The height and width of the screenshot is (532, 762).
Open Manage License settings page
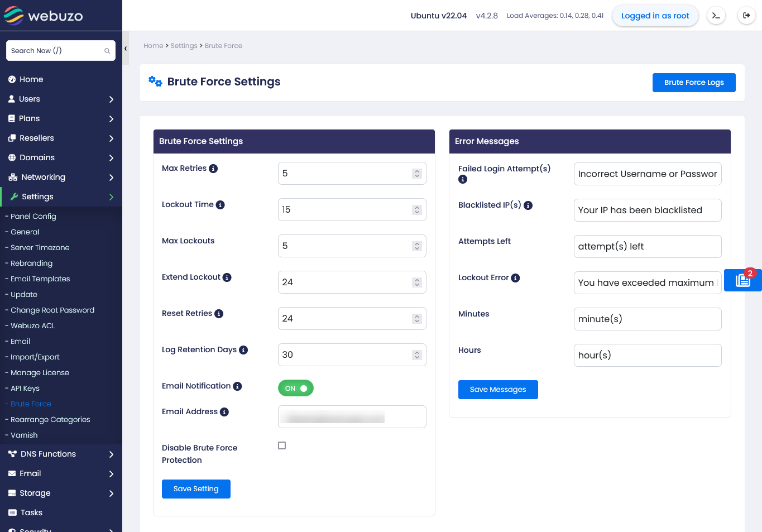(x=40, y=372)
